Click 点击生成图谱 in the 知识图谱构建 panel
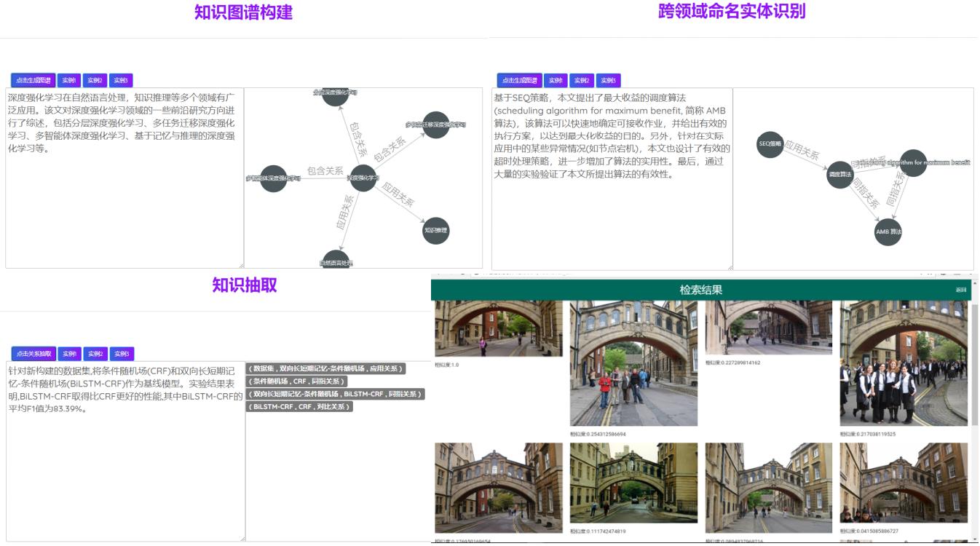980x546 pixels. (33, 80)
